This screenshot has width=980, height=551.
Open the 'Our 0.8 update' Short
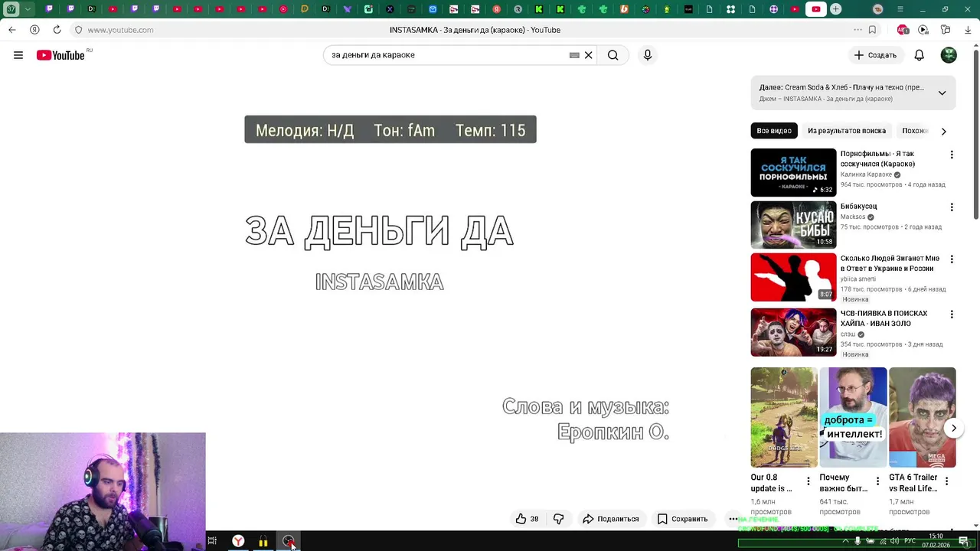[x=783, y=417]
